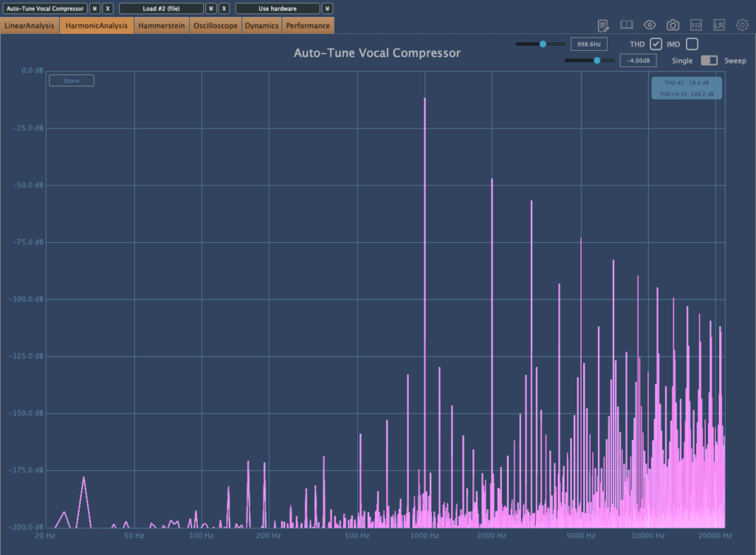Click the frequency slider handle
The image size is (756, 555).
click(x=543, y=44)
